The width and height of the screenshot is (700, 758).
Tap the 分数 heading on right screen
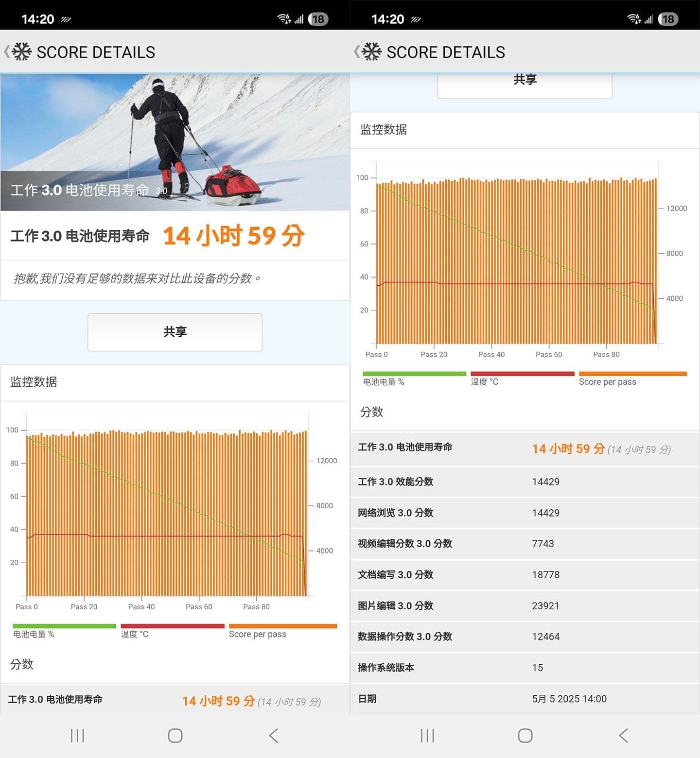372,412
